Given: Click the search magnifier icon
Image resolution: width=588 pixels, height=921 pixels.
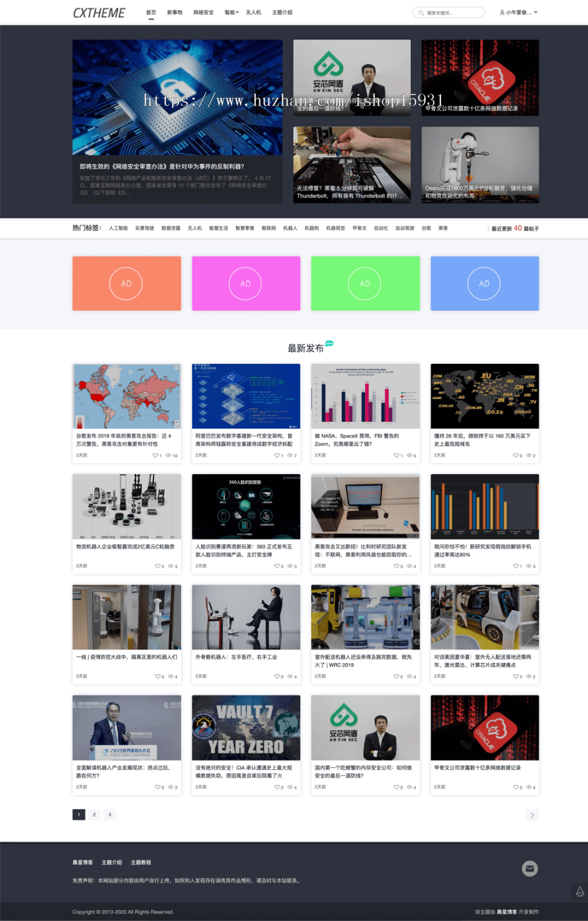Looking at the screenshot, I should coord(421,12).
